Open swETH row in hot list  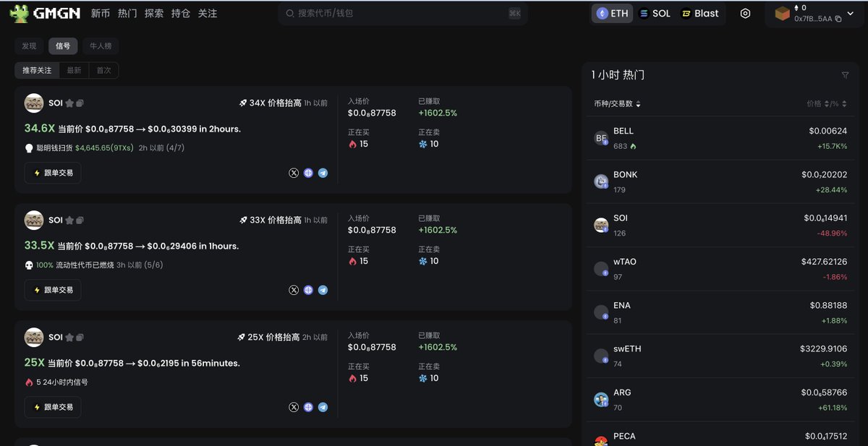pos(721,356)
